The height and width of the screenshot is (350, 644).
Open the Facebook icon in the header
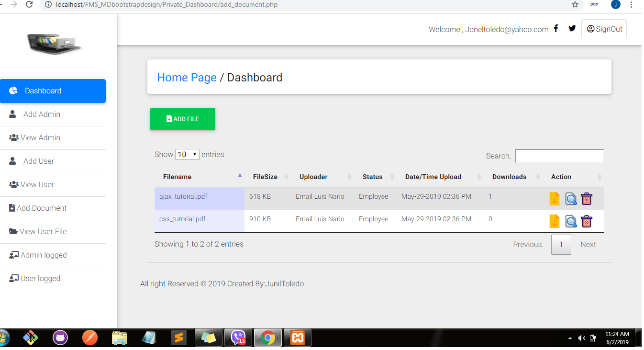[556, 28]
